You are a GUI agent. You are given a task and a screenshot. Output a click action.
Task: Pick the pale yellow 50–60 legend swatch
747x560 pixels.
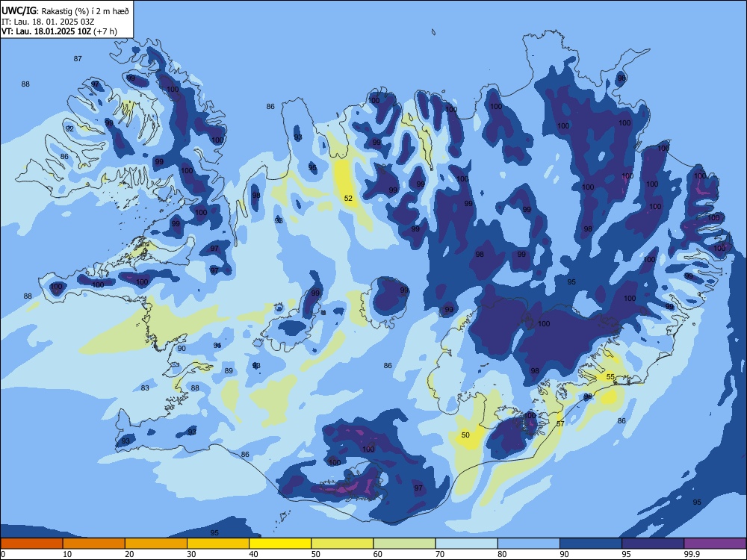(x=343, y=544)
